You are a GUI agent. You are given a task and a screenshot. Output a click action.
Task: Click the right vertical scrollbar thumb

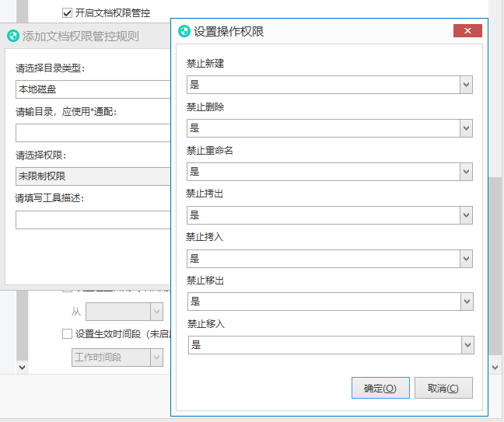tap(495, 266)
